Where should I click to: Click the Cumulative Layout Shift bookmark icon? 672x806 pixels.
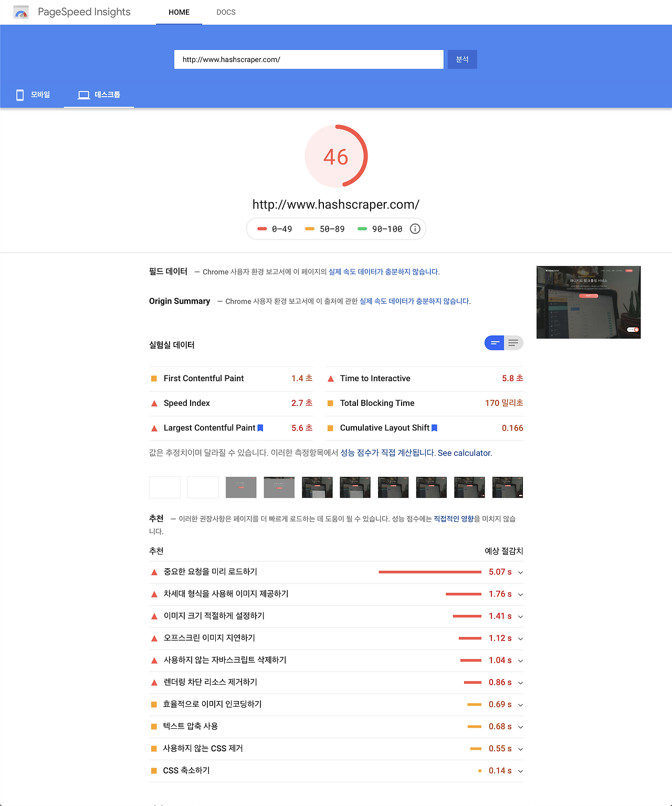point(434,428)
